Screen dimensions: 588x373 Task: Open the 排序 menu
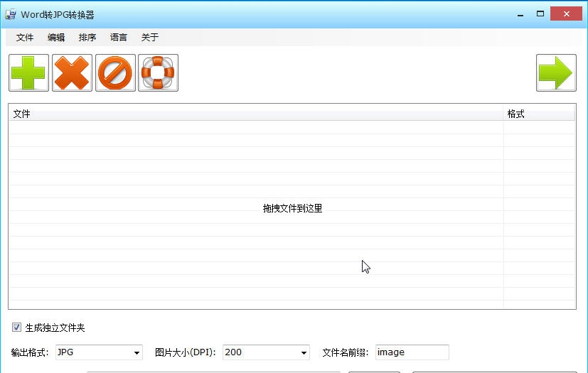click(87, 38)
